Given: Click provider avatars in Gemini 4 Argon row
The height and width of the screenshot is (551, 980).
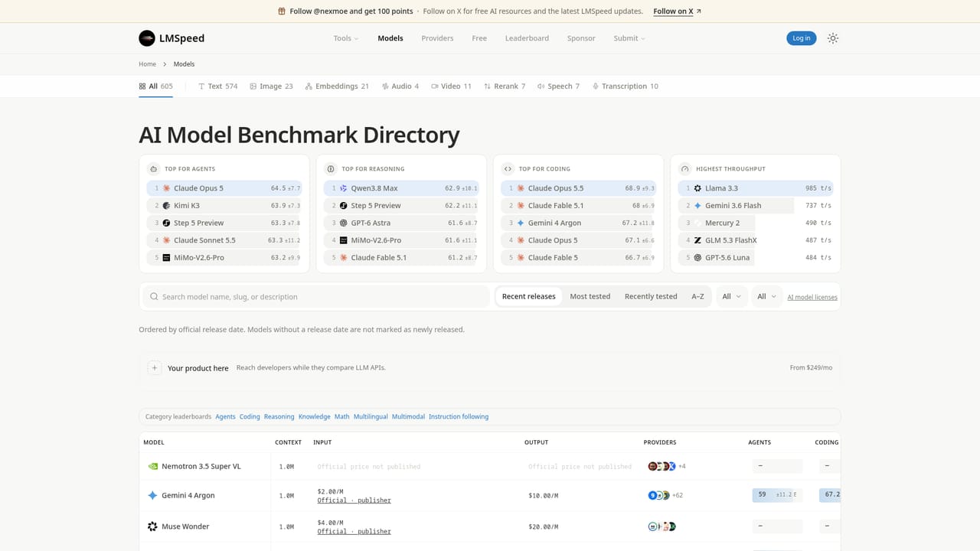Looking at the screenshot, I should 658,495.
